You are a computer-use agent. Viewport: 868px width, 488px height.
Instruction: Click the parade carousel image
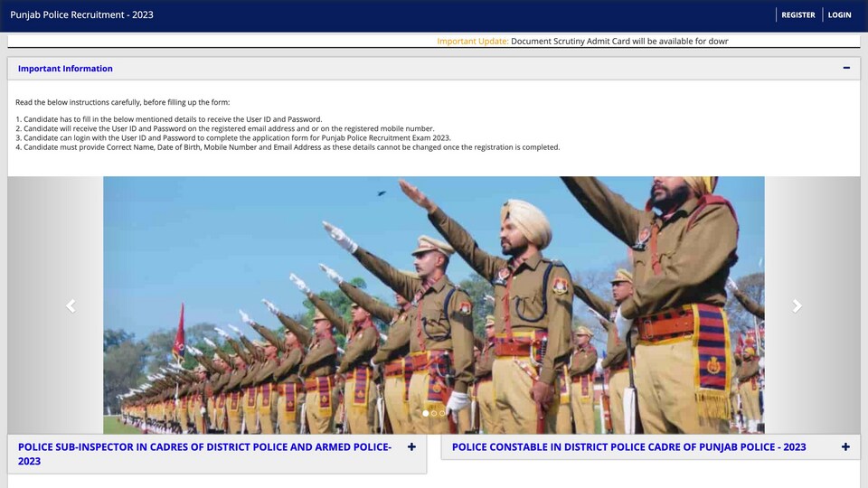(433, 305)
